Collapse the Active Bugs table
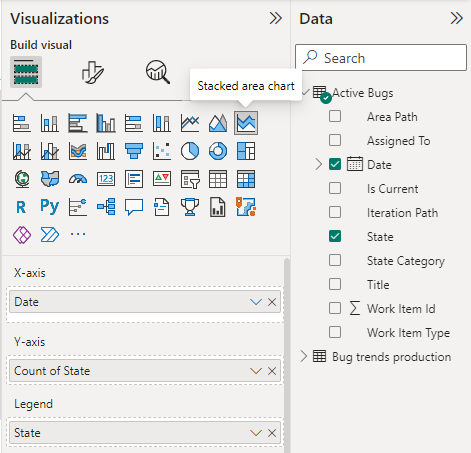471x453 pixels. pyautogui.click(x=306, y=92)
